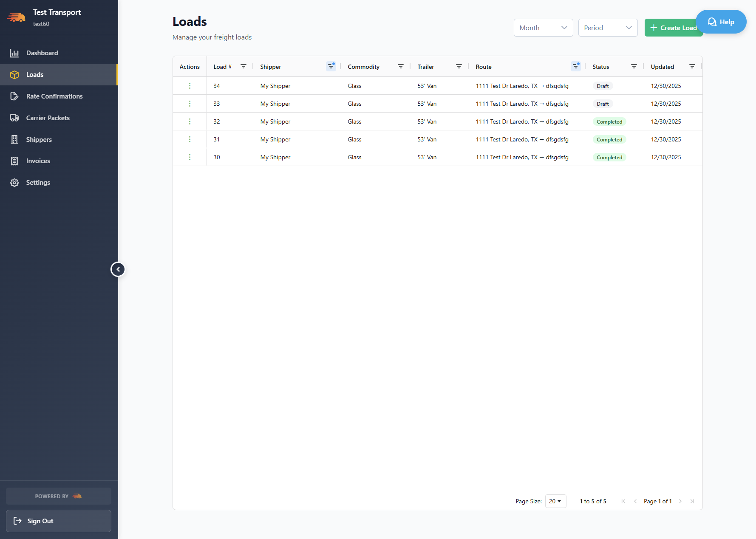
Task: Open the Invoices sidebar icon
Action: [14, 161]
